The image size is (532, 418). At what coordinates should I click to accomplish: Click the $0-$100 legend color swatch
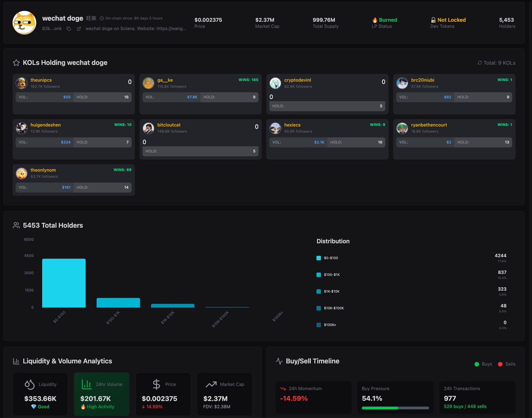pyautogui.click(x=319, y=258)
